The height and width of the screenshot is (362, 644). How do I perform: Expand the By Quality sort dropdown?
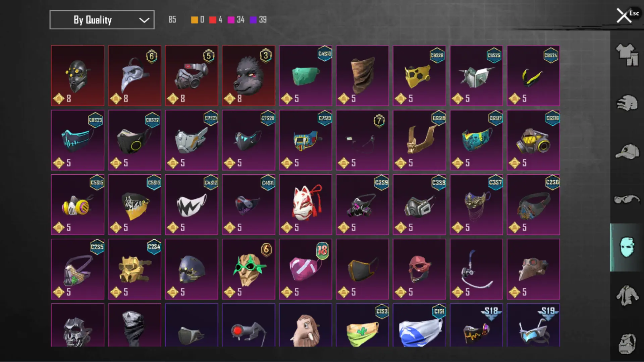102,20
